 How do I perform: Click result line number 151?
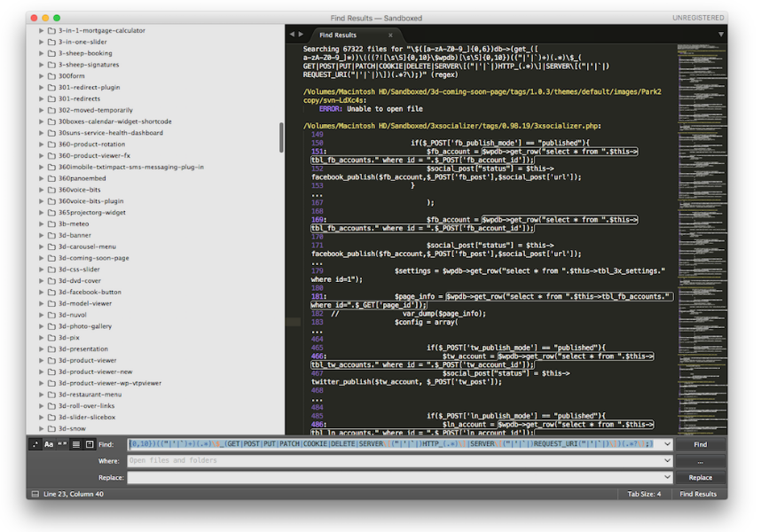[x=318, y=152]
